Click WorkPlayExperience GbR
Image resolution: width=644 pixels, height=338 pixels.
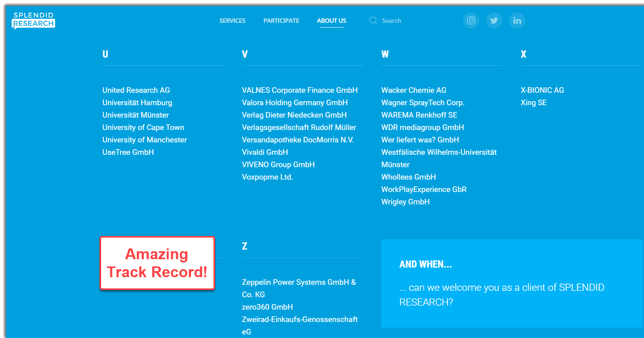424,190
